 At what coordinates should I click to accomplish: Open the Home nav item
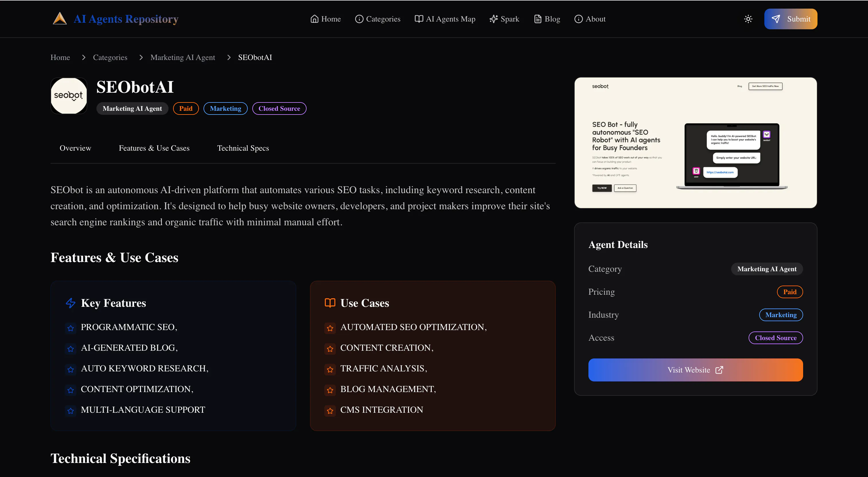325,19
